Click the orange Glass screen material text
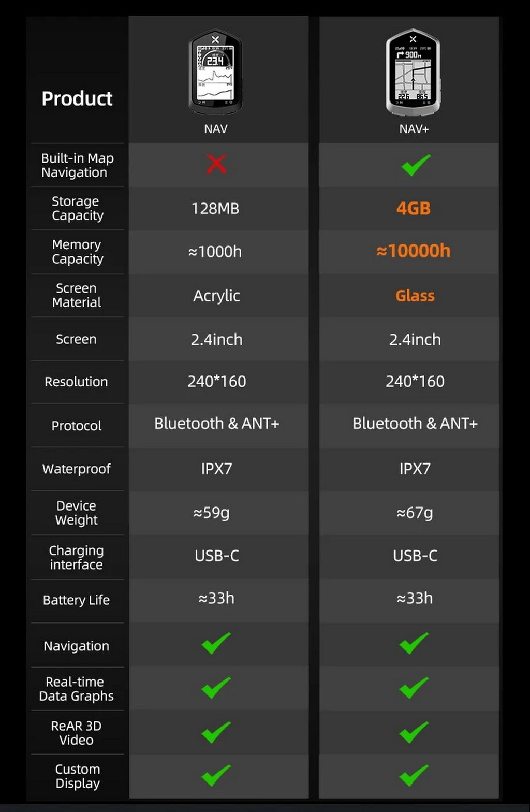Viewport: 530px width, 812px height. pos(415,296)
